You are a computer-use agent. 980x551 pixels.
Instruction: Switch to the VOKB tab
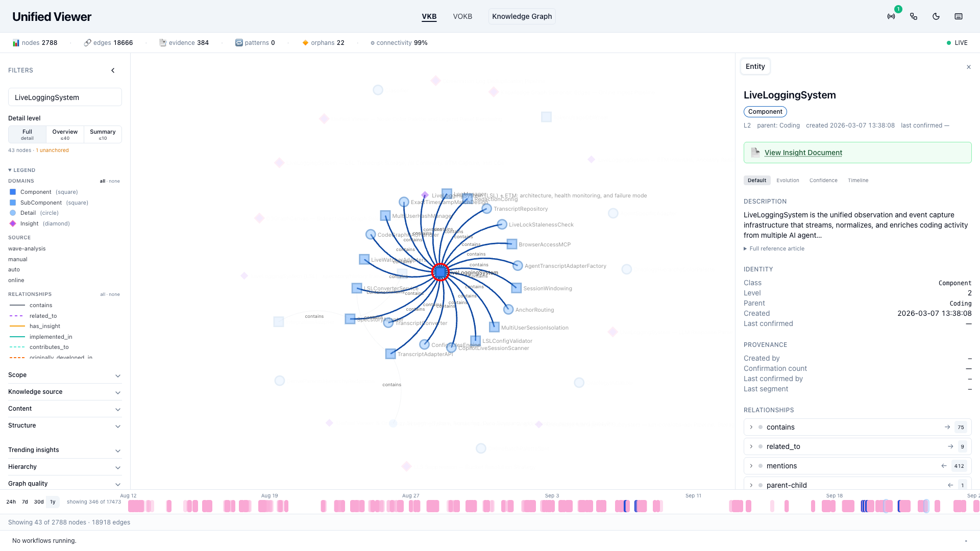click(462, 16)
